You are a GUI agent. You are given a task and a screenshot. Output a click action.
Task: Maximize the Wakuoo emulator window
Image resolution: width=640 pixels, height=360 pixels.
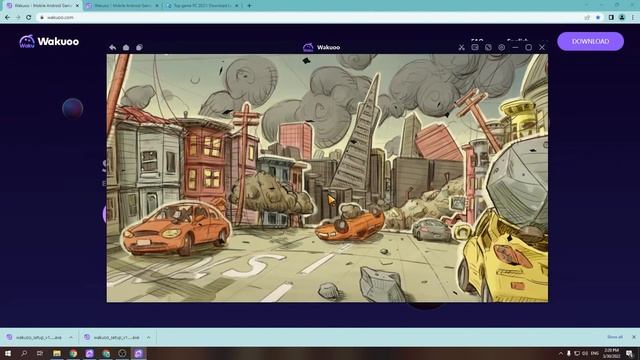(x=529, y=47)
